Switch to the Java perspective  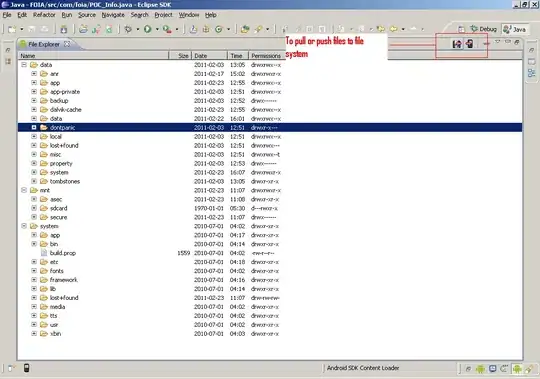click(x=515, y=29)
